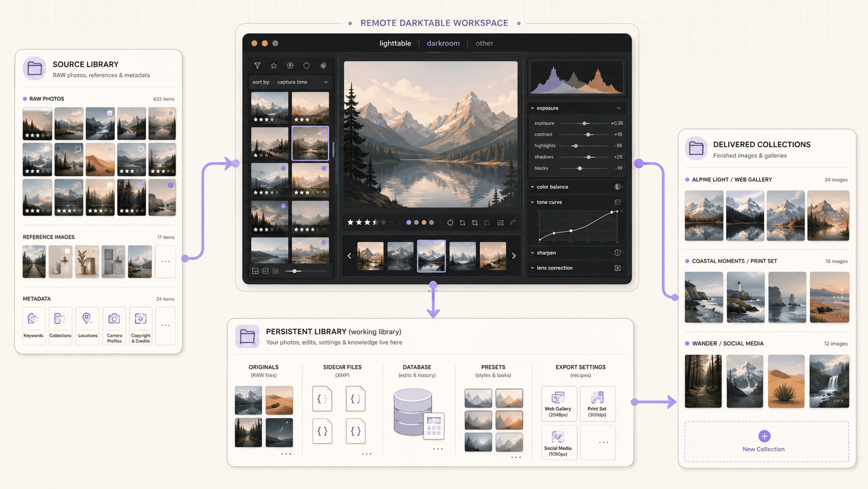868x489 pixels.
Task: Click the Source Library folder icon
Action: 35,68
